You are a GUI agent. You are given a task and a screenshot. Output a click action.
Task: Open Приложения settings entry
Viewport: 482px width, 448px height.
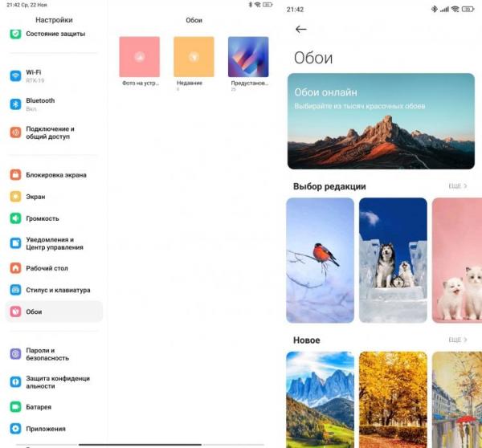tap(54, 429)
